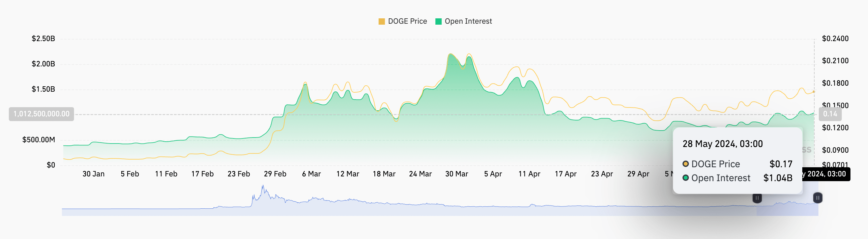Click the 0.14 price crosshair label

[830, 114]
